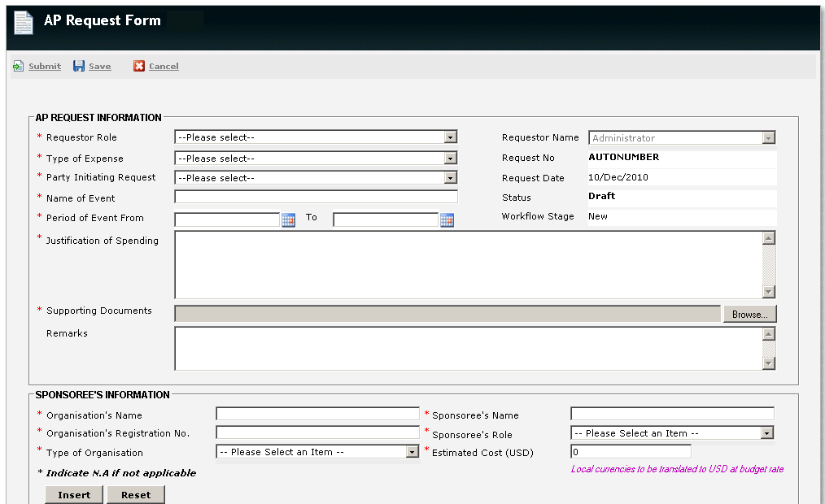Viewport: 825px width, 504px height.
Task: Click the Justification of Spending scroll up arrow
Action: (x=769, y=238)
